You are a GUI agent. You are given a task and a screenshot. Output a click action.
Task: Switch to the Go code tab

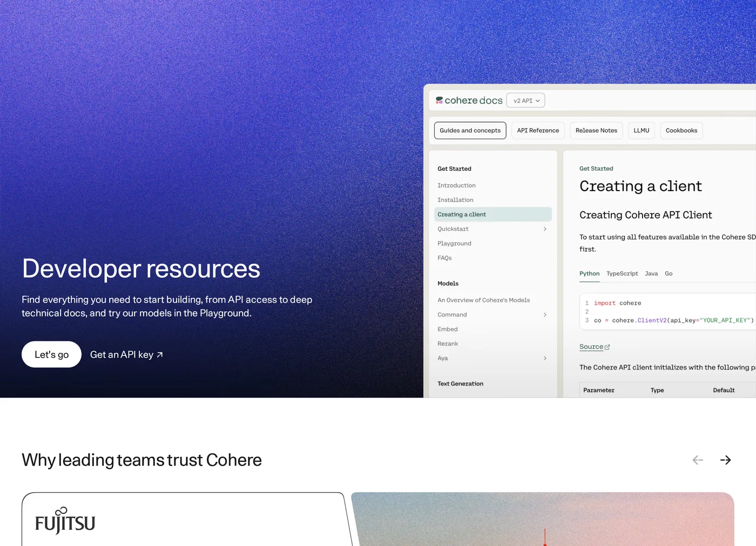pos(669,274)
